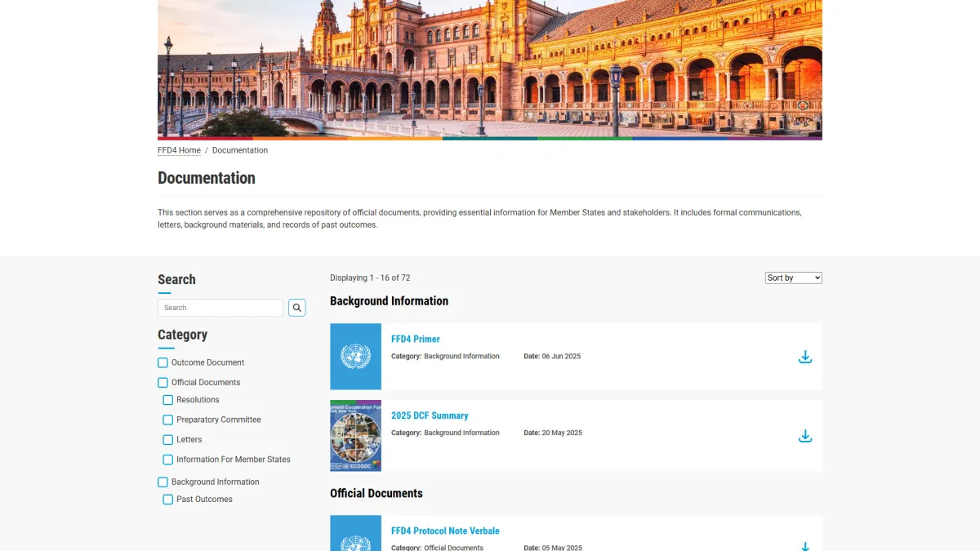This screenshot has width=980, height=551.
Task: Open the FFD4 Protocol Note Verbale thumbnail
Action: click(x=355, y=533)
